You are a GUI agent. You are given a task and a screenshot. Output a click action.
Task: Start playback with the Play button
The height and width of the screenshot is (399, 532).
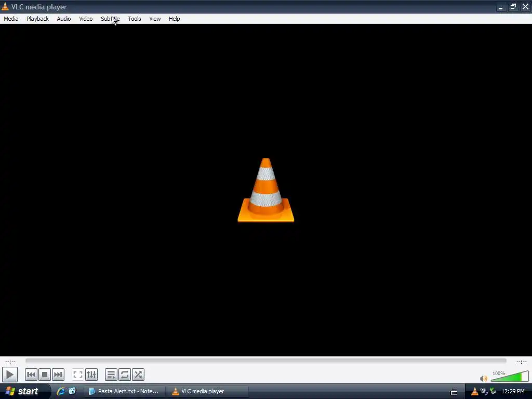[9, 375]
